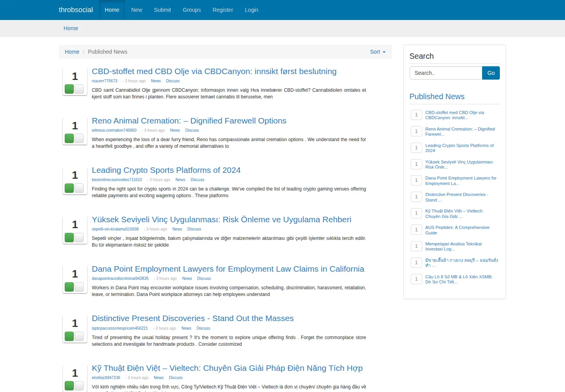Open the Reno Animal Cremation headline
The image size is (565, 392).
[189, 121]
